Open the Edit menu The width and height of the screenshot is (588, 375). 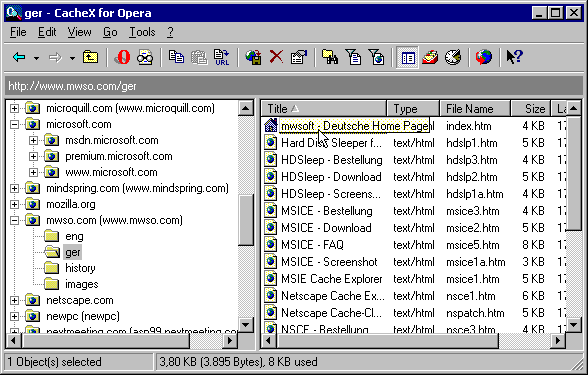(x=47, y=32)
